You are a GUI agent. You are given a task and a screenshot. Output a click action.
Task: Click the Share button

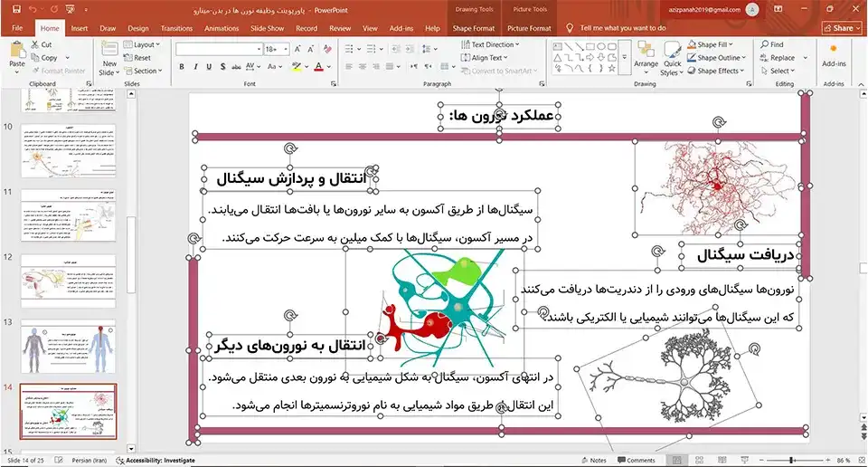pos(842,28)
